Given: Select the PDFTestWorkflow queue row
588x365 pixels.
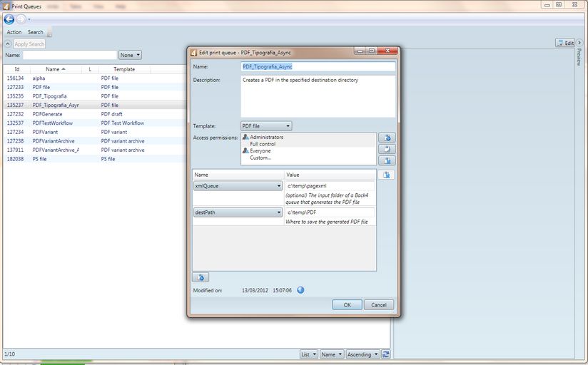Looking at the screenshot, I should coord(96,123).
